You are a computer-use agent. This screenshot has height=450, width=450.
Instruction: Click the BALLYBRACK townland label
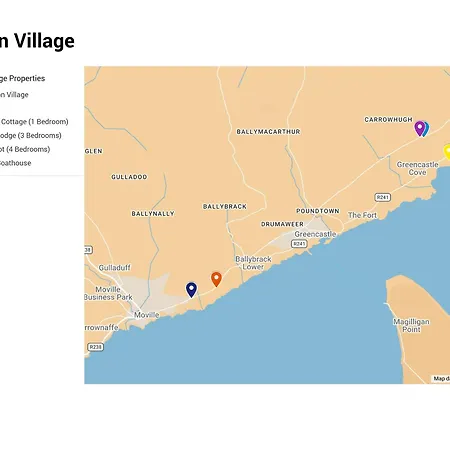(225, 207)
